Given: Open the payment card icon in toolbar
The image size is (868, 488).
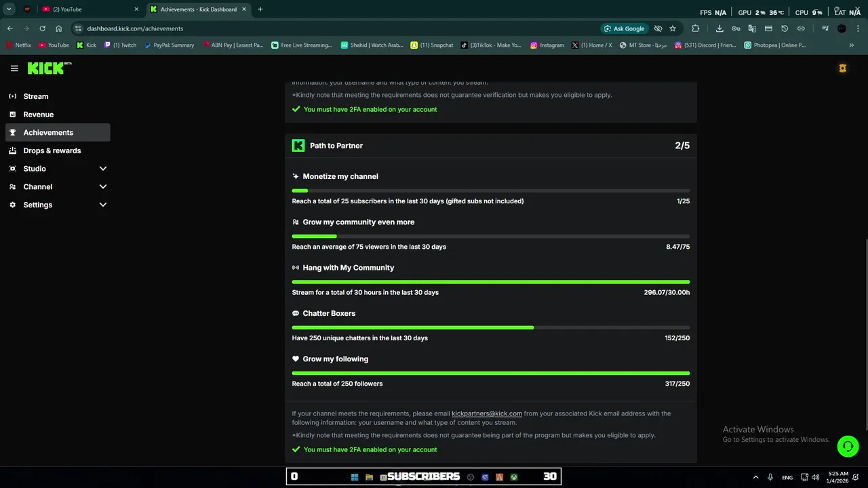Looking at the screenshot, I should point(768,28).
